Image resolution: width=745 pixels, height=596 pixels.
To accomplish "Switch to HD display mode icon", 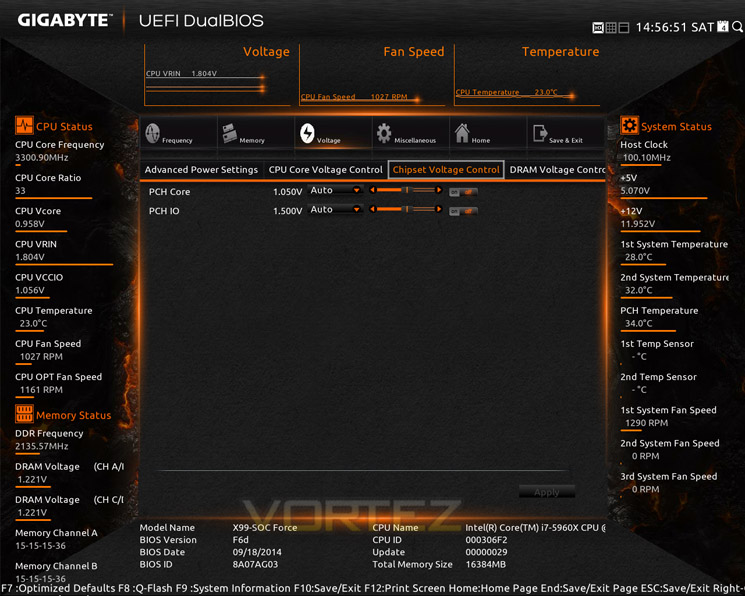I will [x=598, y=28].
